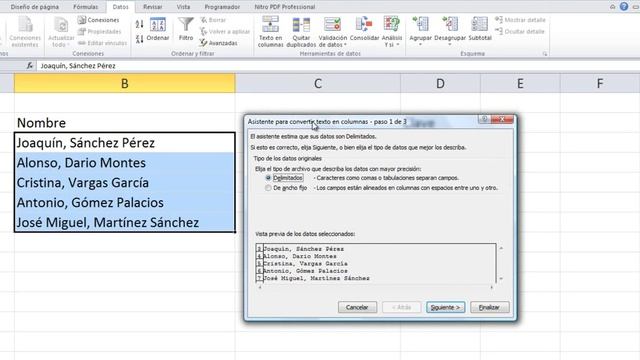Click the Conexiones button
The image size is (640, 360).
[x=98, y=20]
